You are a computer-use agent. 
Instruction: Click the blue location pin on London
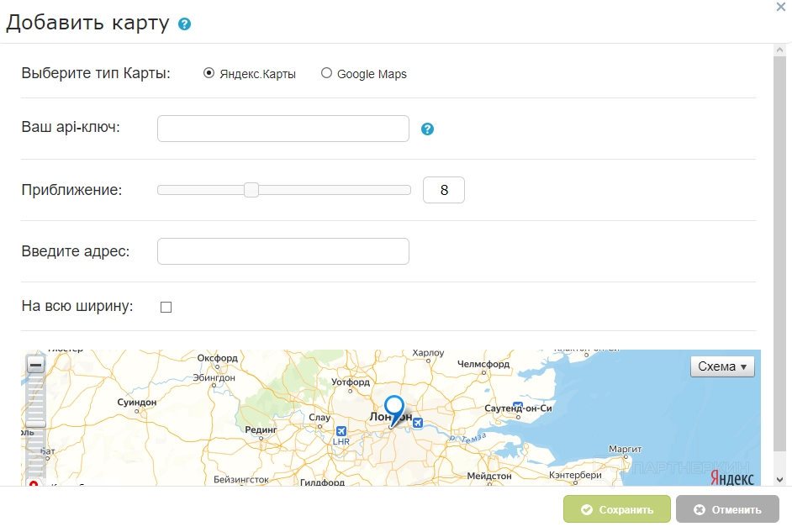coord(394,411)
